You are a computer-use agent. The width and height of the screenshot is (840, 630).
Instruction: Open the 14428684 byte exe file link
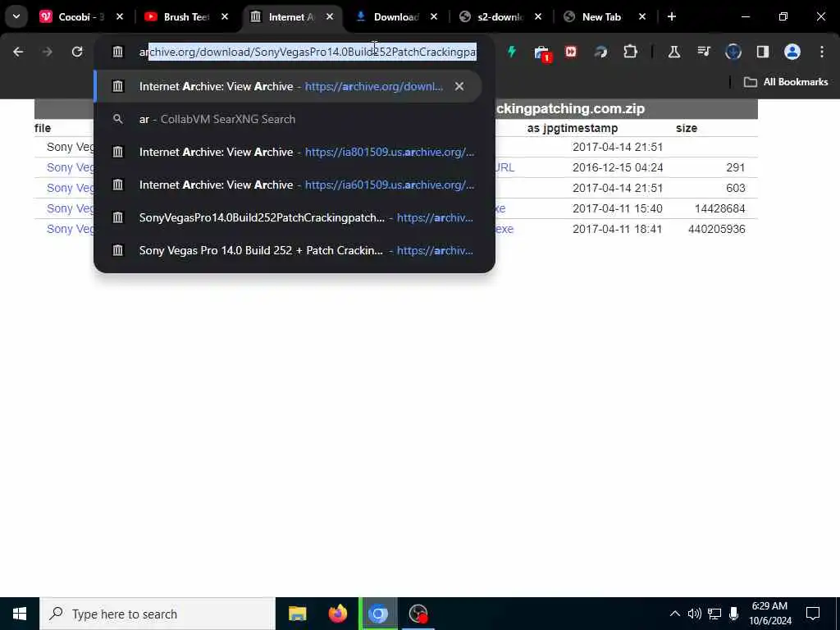coord(70,208)
